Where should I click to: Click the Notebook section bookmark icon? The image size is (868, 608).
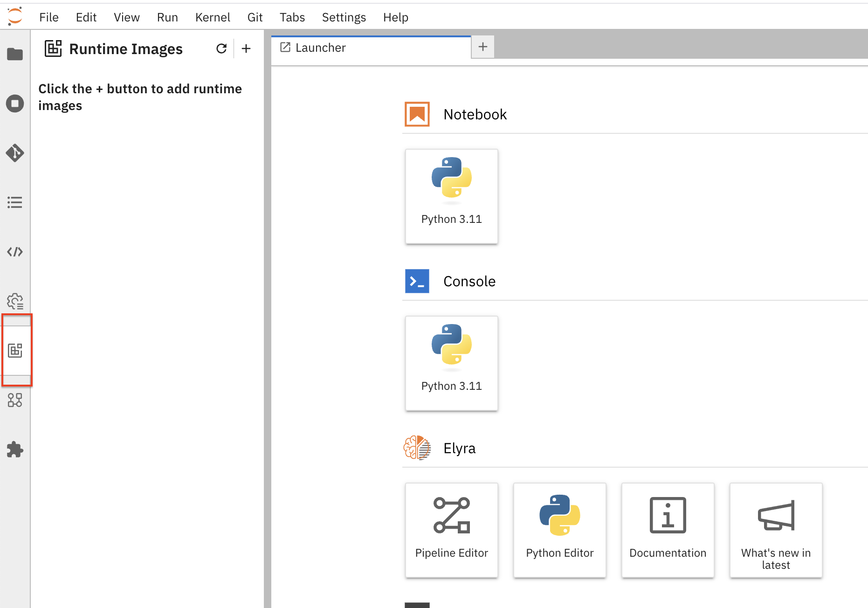417,114
